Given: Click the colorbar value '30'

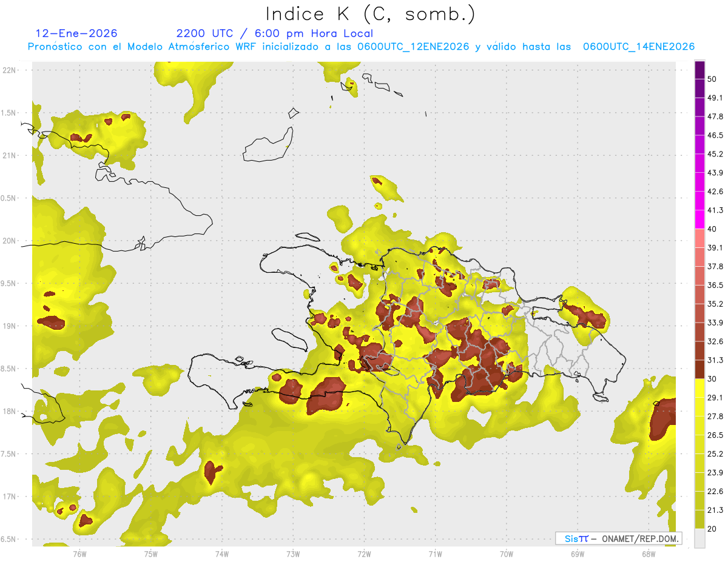Looking at the screenshot, I should [x=712, y=379].
